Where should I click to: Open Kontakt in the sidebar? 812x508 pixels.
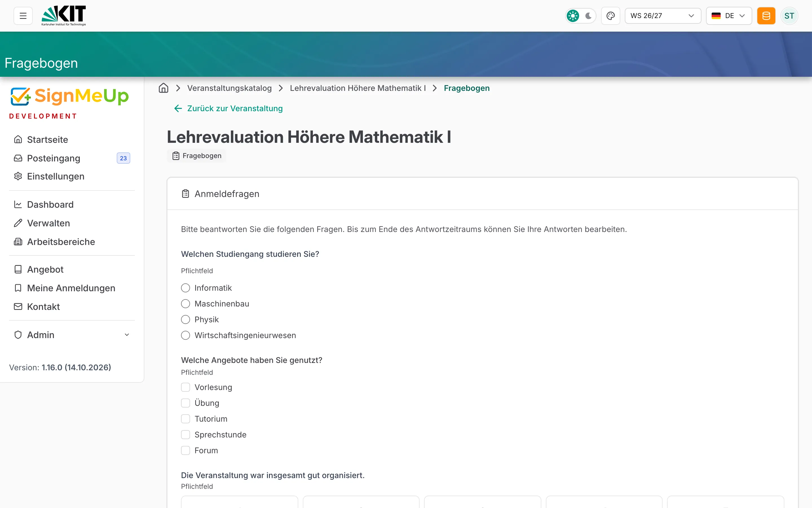click(72, 307)
